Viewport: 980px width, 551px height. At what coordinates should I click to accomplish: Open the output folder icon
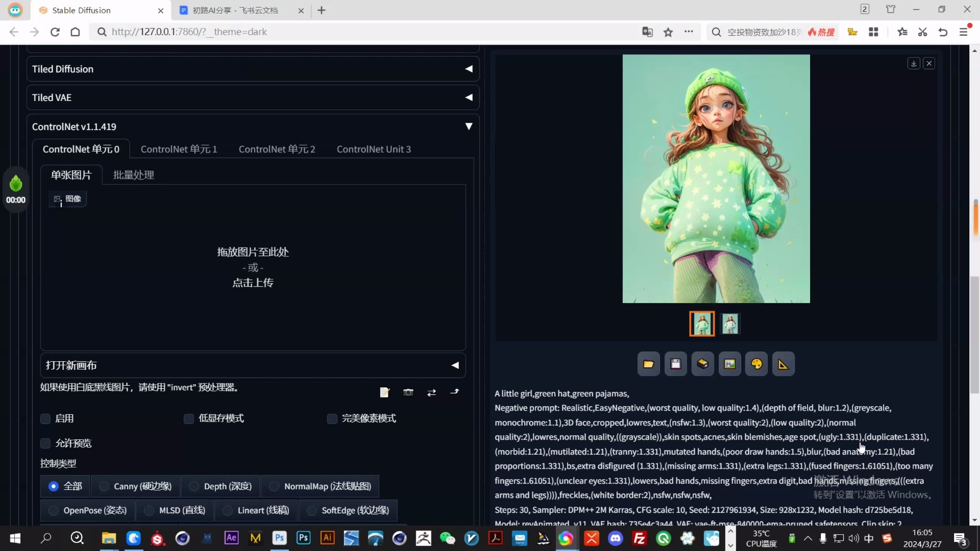coord(648,364)
